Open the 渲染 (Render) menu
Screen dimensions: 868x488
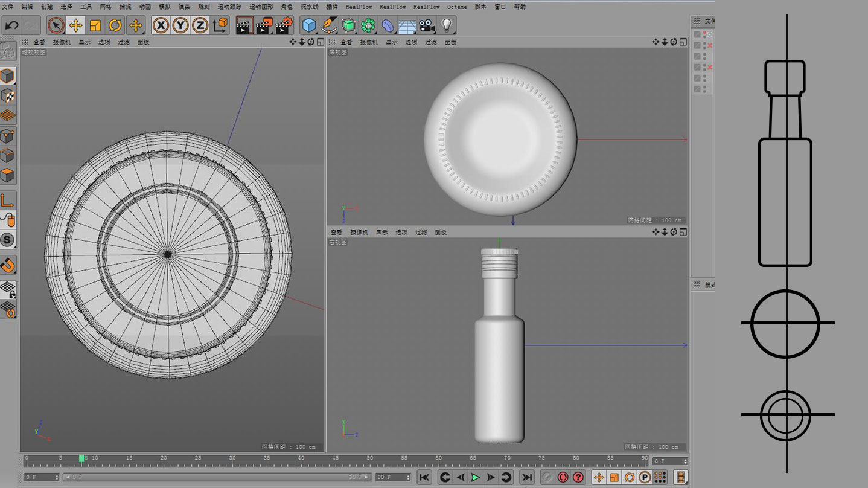coord(184,7)
